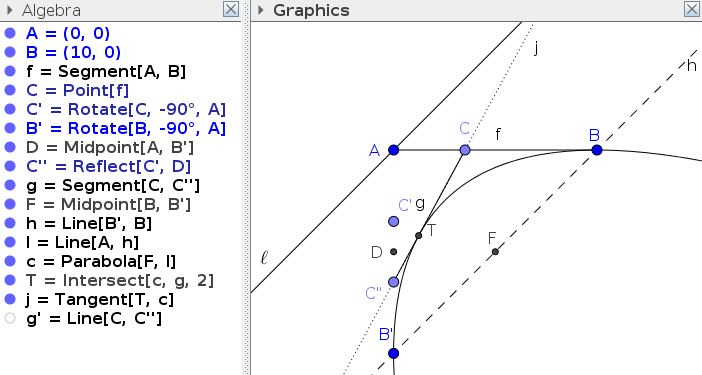Select T = Intersect[c, g, 2] entry

click(x=120, y=280)
